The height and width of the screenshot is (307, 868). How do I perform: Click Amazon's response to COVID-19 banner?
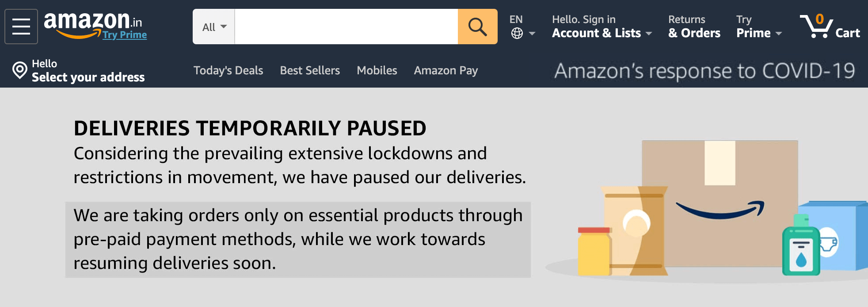tap(704, 71)
